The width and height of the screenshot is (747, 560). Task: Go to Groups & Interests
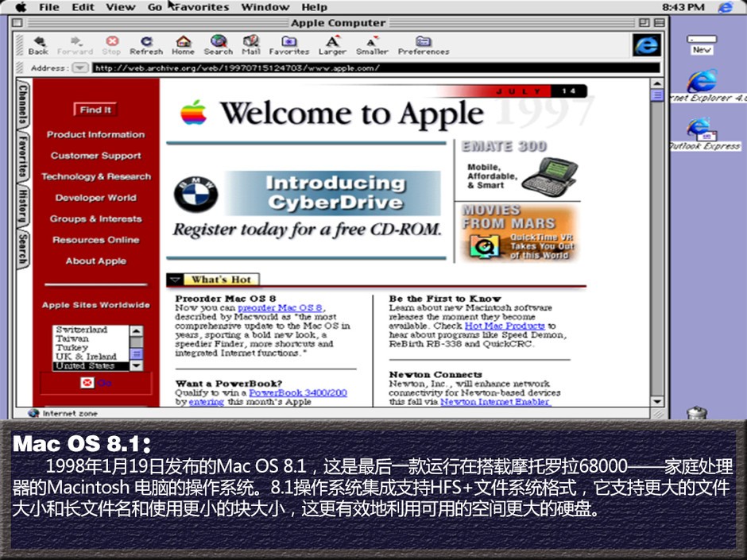point(95,219)
